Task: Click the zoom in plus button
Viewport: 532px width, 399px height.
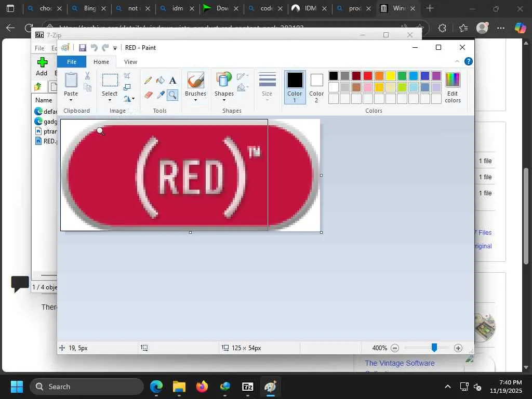Action: (458, 348)
